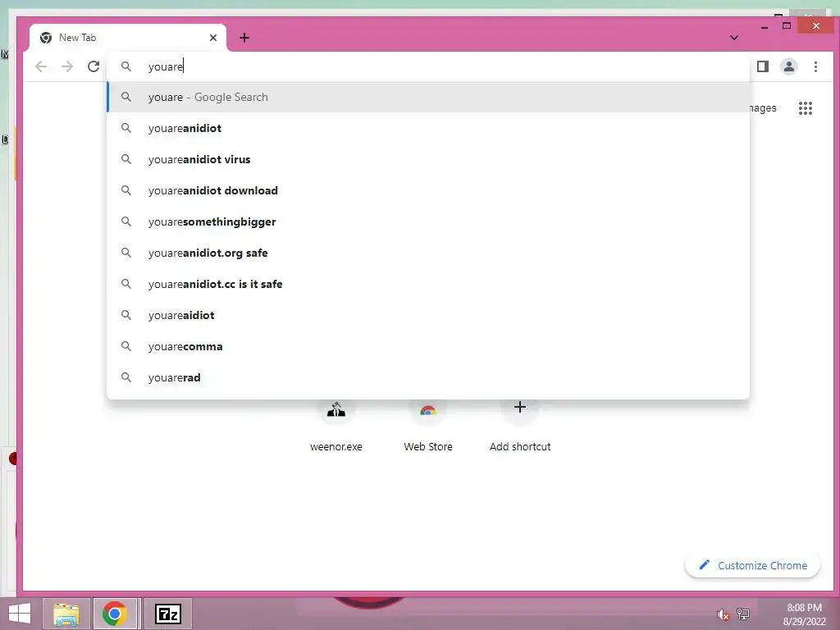Choose 'youare - Google Search' suggestion
Image resolution: width=840 pixels, height=630 pixels.
pyautogui.click(x=428, y=97)
